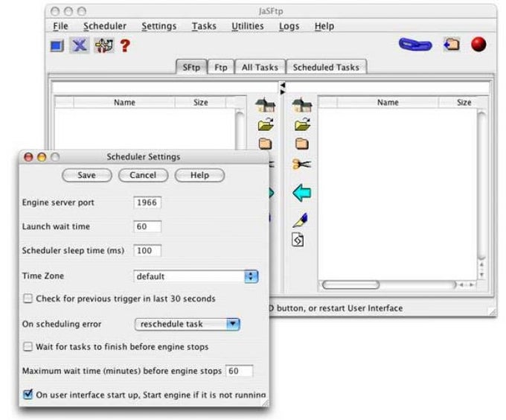Click the folder with blue arrow icon
The width and height of the screenshot is (506, 420).
tap(452, 44)
